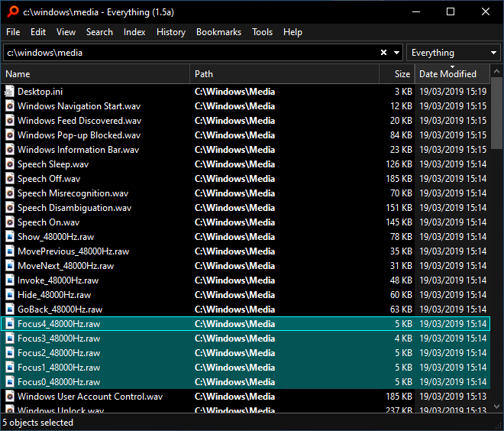
Task: Click the vertical scrollbar thumb
Action: point(496,112)
